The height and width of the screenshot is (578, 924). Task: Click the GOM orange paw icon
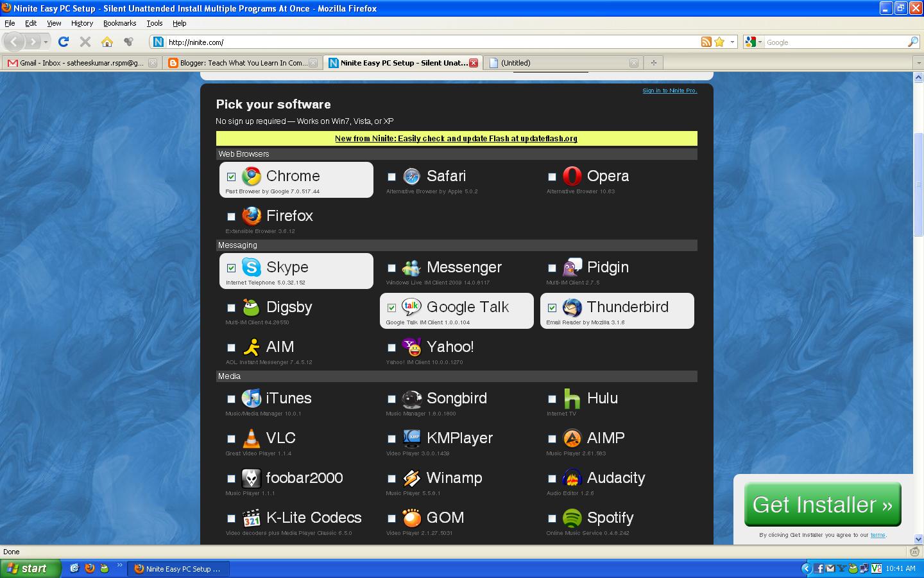(411, 518)
